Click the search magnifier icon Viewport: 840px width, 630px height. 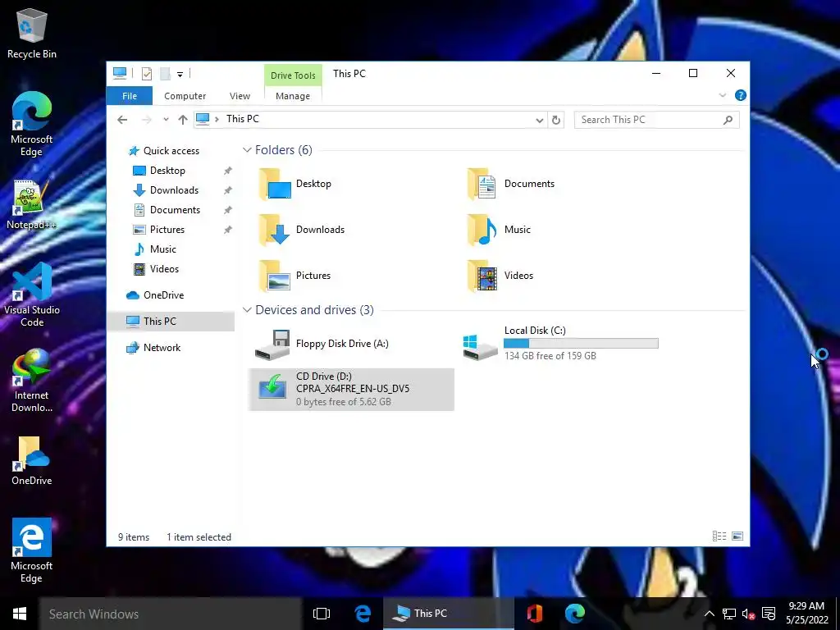[x=728, y=120]
